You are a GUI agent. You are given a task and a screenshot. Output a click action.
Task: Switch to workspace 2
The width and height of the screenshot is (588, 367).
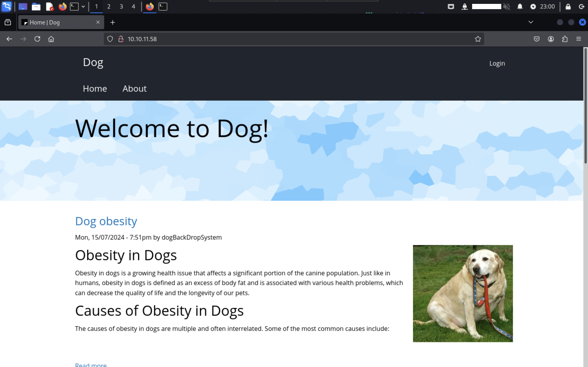[109, 7]
